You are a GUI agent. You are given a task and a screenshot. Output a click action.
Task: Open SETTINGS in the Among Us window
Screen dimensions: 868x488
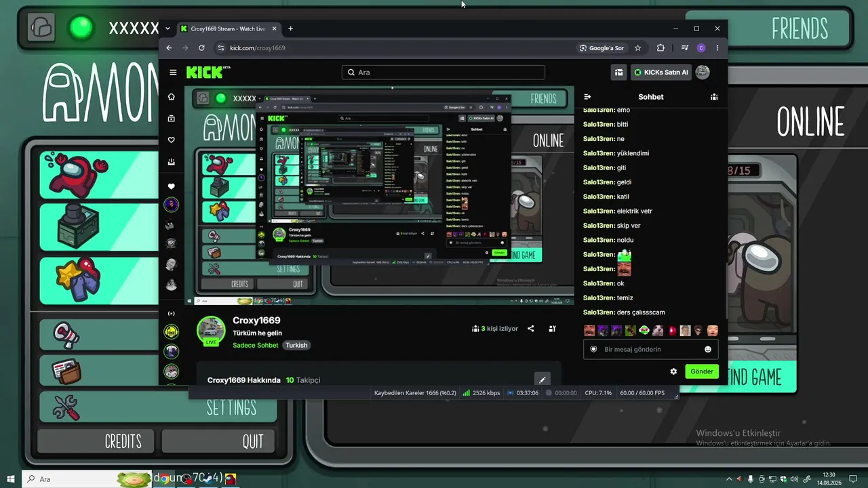[159, 407]
